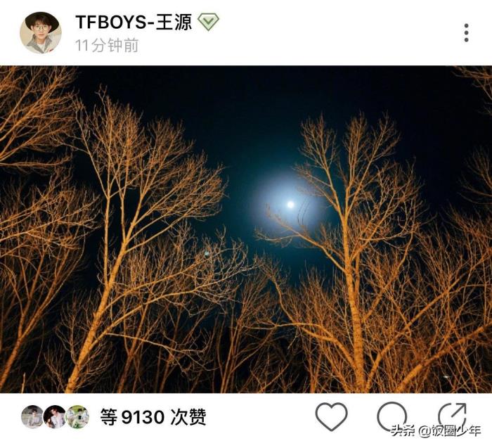Click the green diamond verified badge
Image resolution: width=492 pixels, height=448 pixels.
coord(208,22)
